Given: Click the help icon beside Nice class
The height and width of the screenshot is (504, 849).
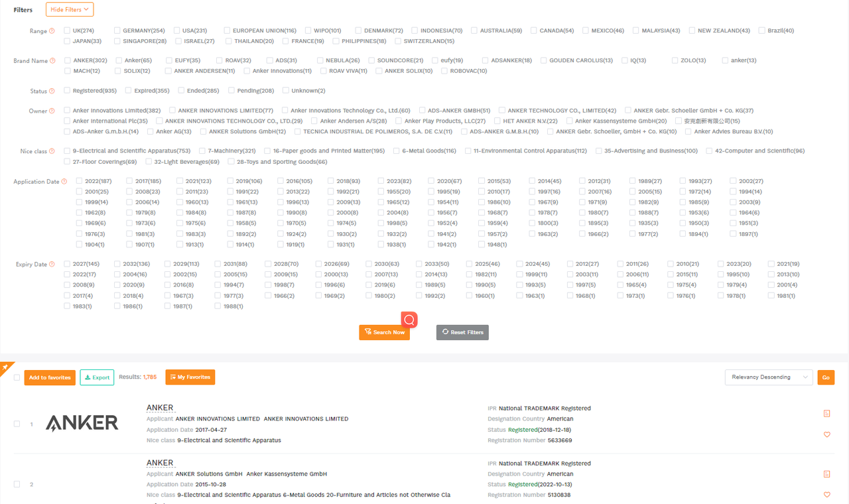Looking at the screenshot, I should coord(52,151).
